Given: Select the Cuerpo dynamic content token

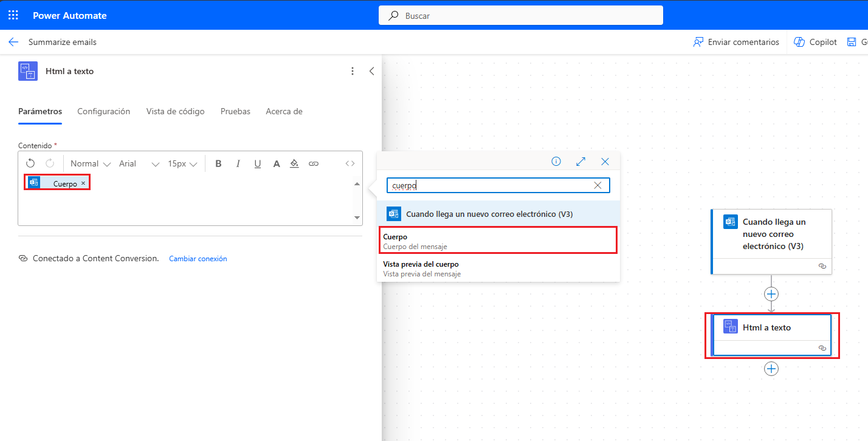Looking at the screenshot, I should pyautogui.click(x=58, y=183).
